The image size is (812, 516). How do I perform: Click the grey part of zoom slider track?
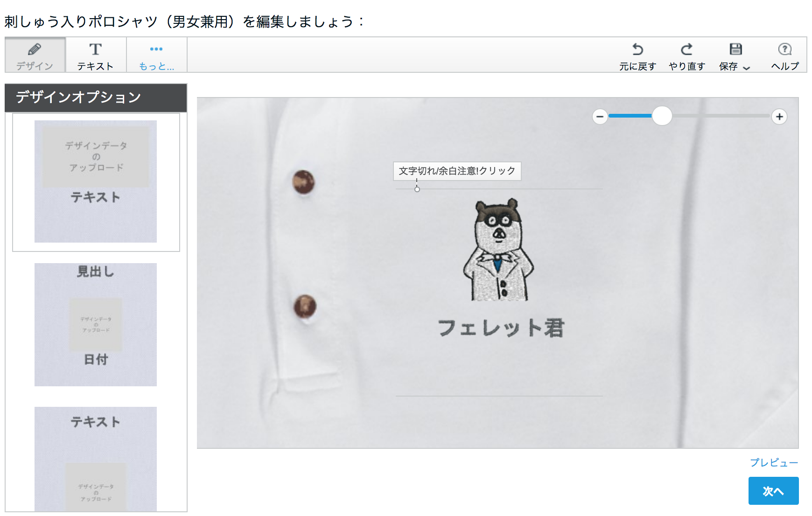pos(721,116)
